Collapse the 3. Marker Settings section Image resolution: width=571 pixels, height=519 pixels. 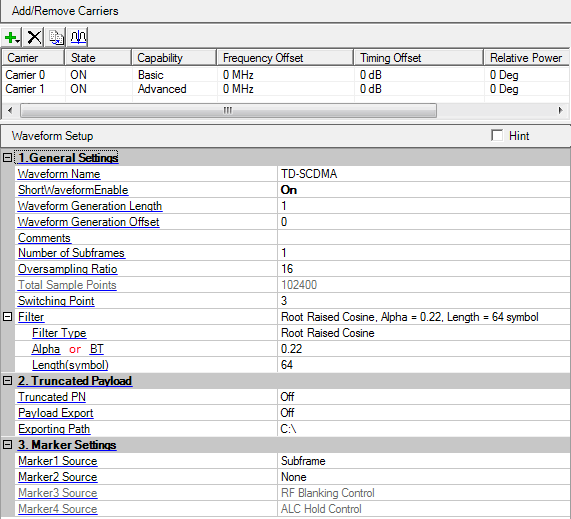click(x=7, y=445)
